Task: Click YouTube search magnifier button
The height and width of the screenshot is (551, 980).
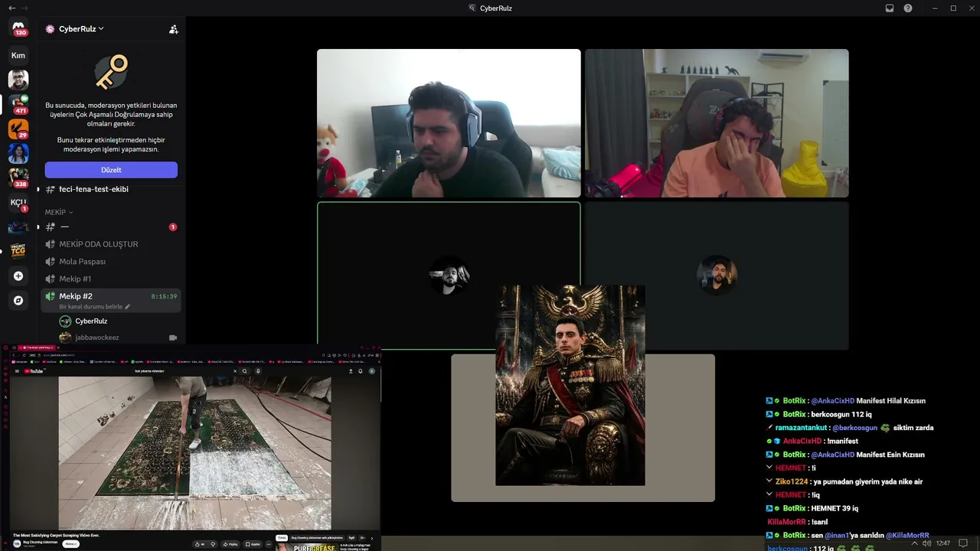Action: (x=245, y=371)
